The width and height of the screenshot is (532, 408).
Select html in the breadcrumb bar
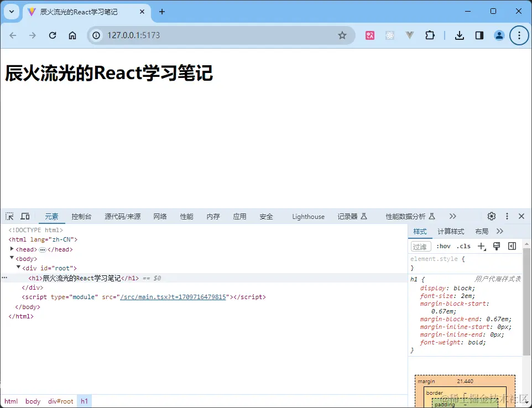[11, 401]
